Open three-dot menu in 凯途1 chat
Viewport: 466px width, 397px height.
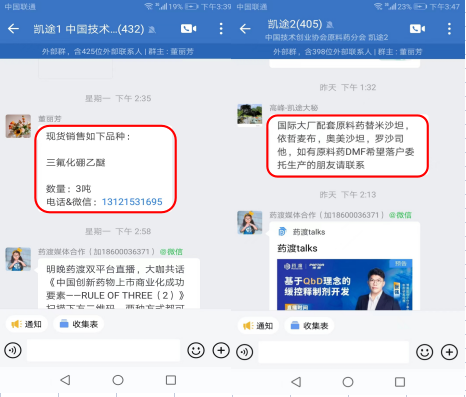point(221,29)
